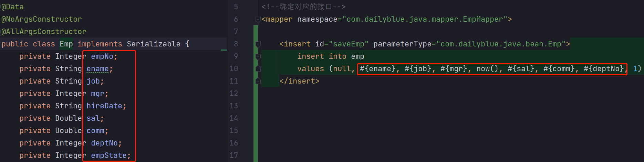Select the ename field name
Screen dimensions: 644x162
click(97, 69)
